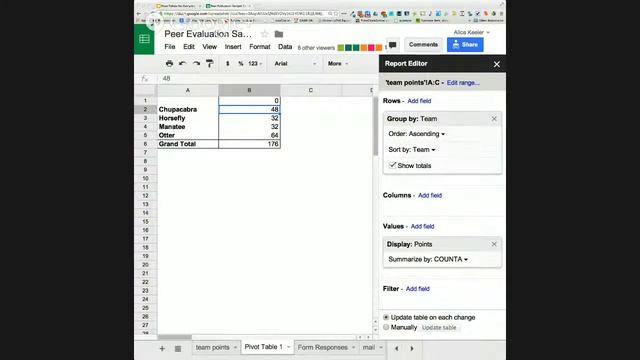640x360 pixels.
Task: Click the Edit range link
Action: (x=463, y=83)
